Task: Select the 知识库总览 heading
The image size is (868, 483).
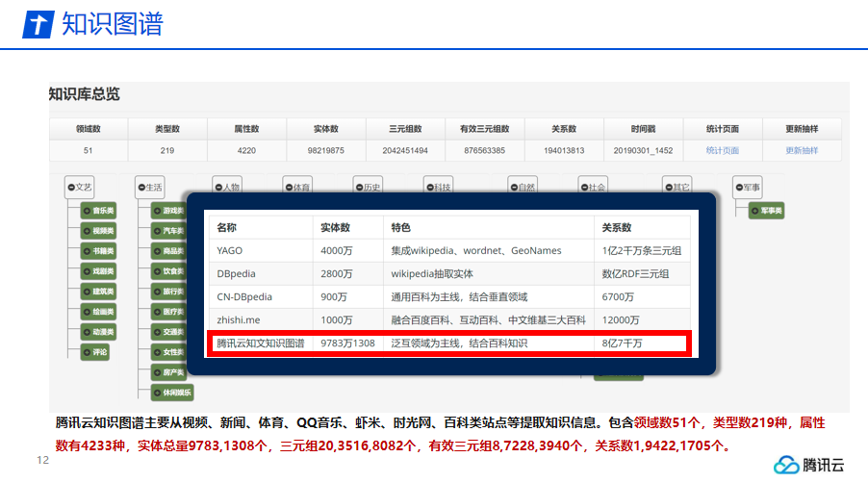Action: point(84,94)
